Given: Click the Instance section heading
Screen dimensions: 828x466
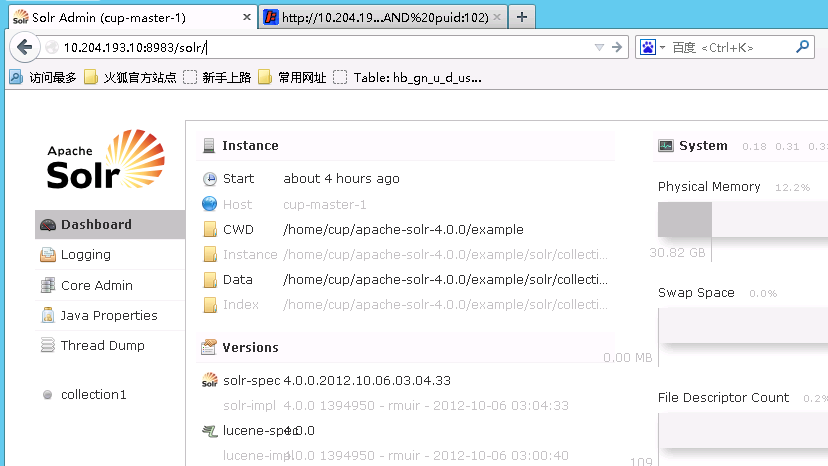Looking at the screenshot, I should point(250,145).
